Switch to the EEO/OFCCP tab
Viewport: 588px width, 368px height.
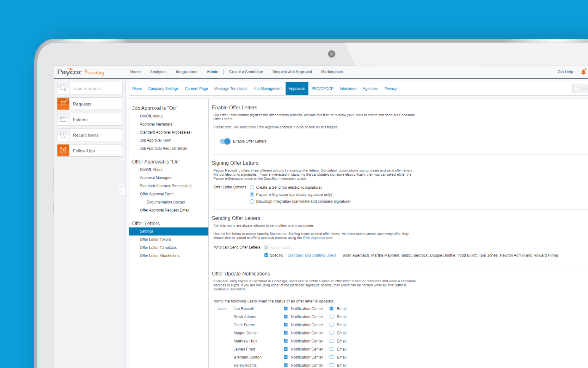pos(323,89)
